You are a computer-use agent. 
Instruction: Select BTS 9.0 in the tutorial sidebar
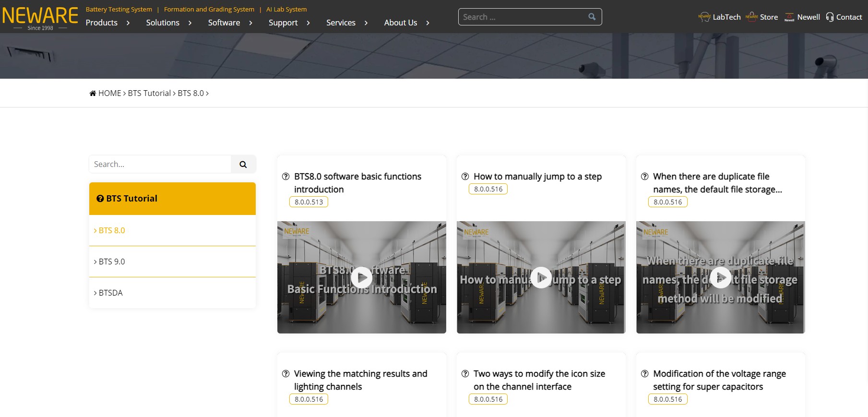coord(172,262)
